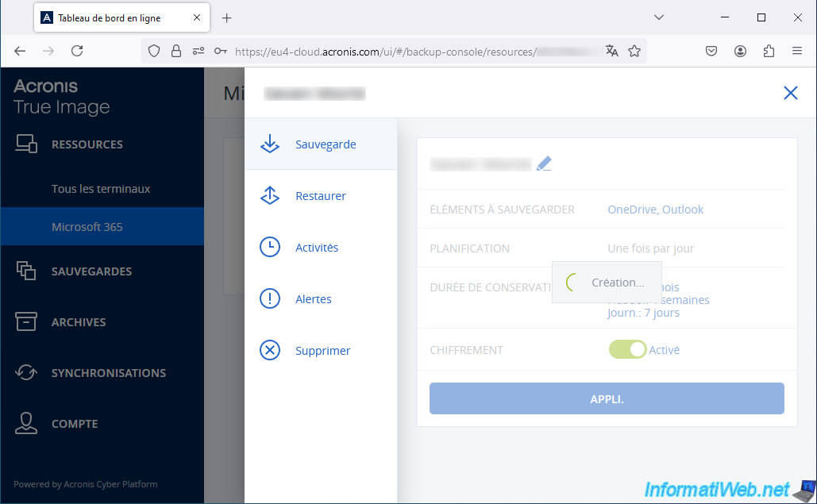Reload the page
The height and width of the screenshot is (504, 817).
77,51
